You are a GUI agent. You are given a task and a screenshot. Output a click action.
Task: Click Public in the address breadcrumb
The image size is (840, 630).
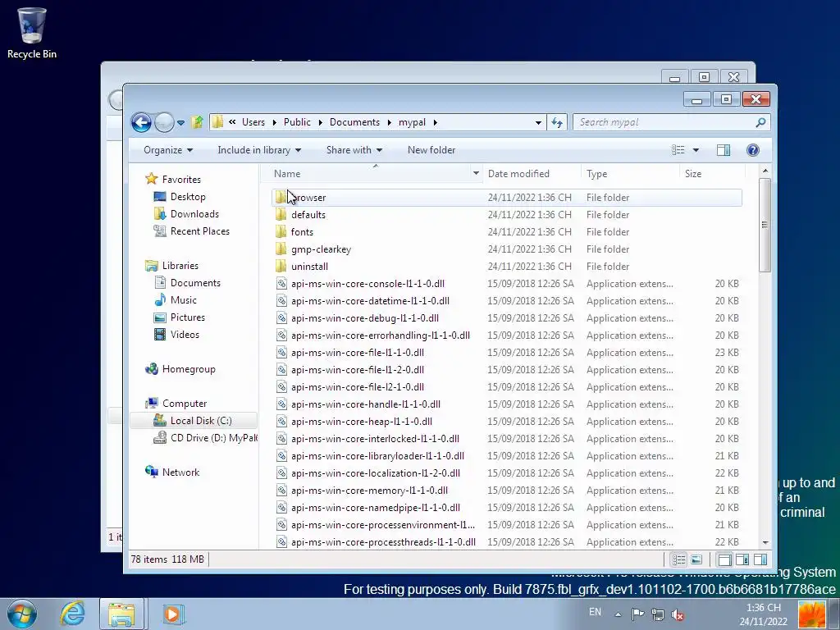[x=297, y=122]
